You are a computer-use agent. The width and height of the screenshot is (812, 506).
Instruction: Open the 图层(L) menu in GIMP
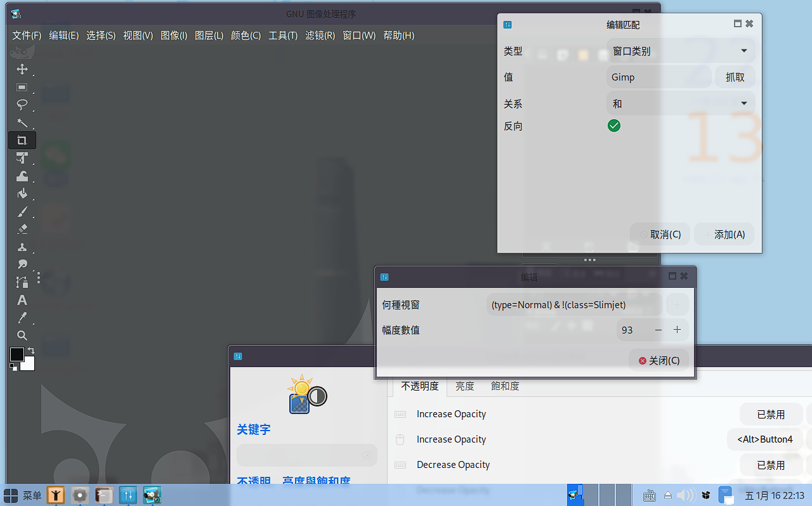(x=209, y=36)
